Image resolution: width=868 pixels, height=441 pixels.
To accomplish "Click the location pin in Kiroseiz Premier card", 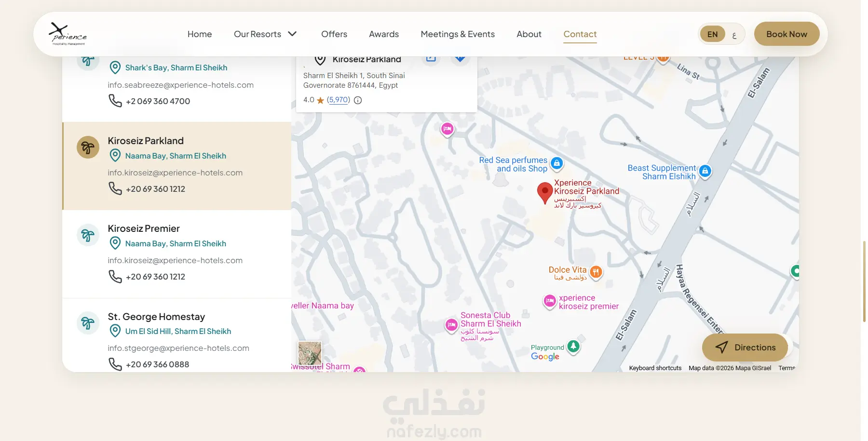I will tap(115, 243).
